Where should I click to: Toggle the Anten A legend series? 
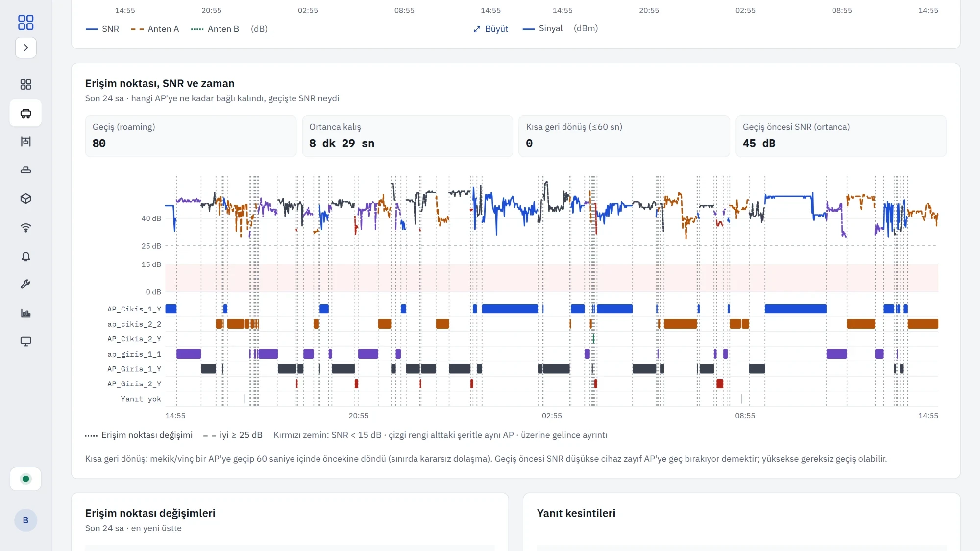tap(155, 29)
